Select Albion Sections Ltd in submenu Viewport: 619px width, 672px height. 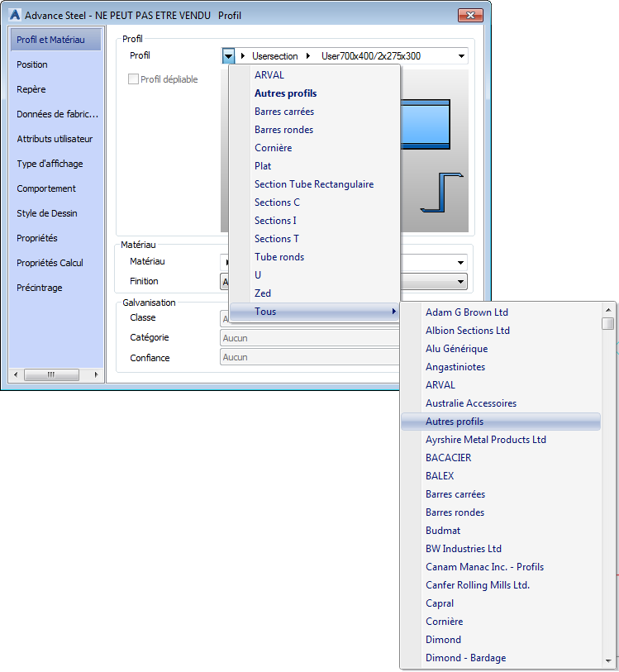coord(501,331)
